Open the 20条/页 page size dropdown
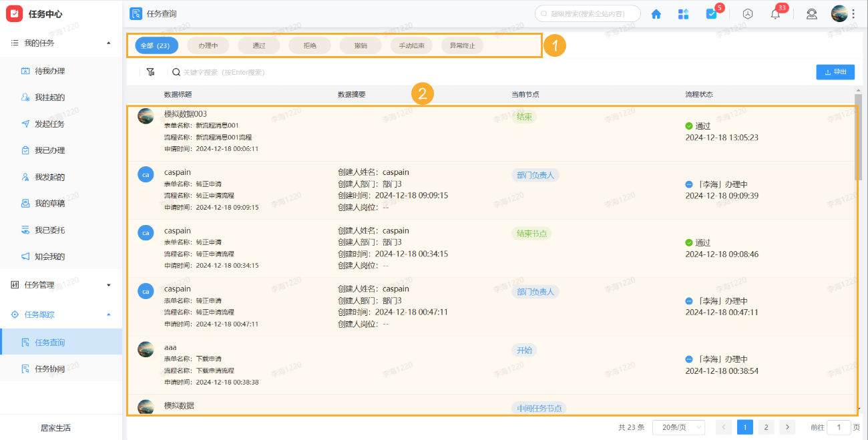Viewport: 868px width, 440px height. (678, 427)
